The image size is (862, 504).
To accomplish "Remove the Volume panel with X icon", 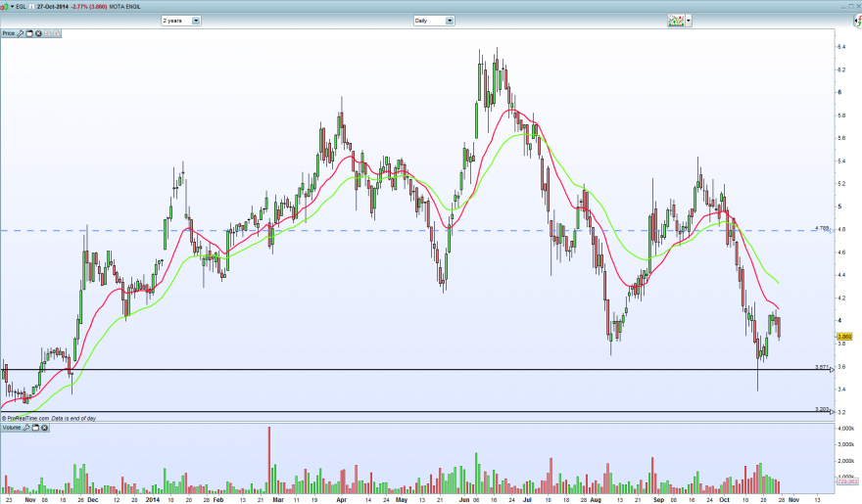I will pyautogui.click(x=44, y=428).
